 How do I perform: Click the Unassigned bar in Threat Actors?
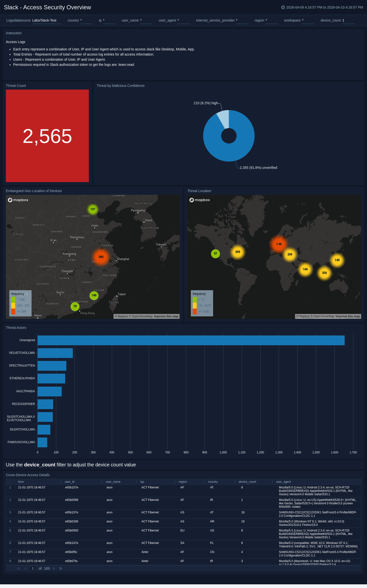(191, 340)
